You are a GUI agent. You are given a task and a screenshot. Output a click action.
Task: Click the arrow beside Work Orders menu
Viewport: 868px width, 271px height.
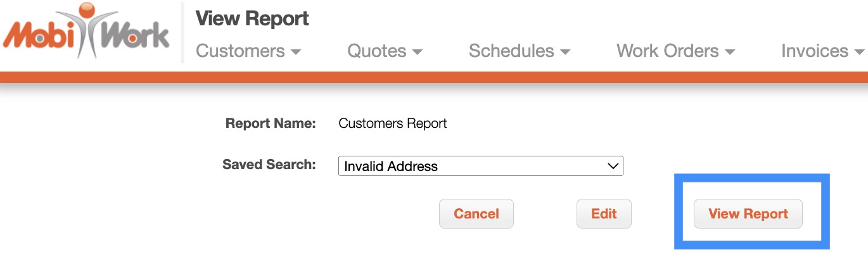pyautogui.click(x=730, y=53)
